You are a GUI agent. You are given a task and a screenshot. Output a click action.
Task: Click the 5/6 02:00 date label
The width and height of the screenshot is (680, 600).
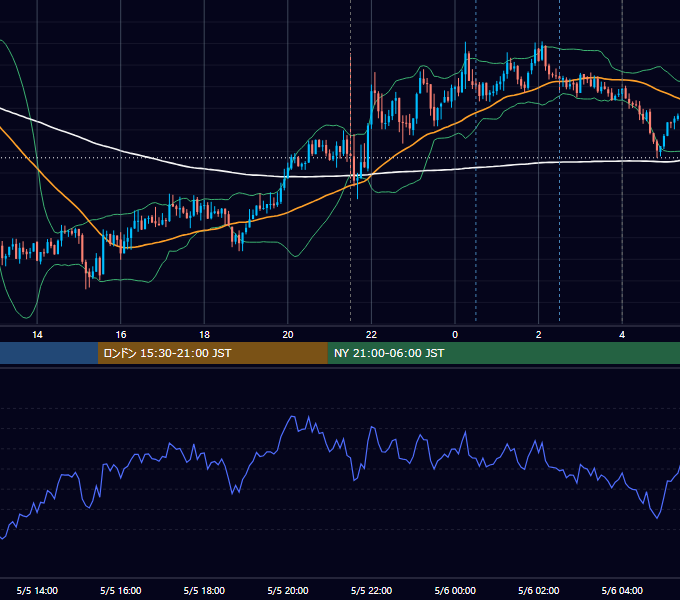(539, 590)
